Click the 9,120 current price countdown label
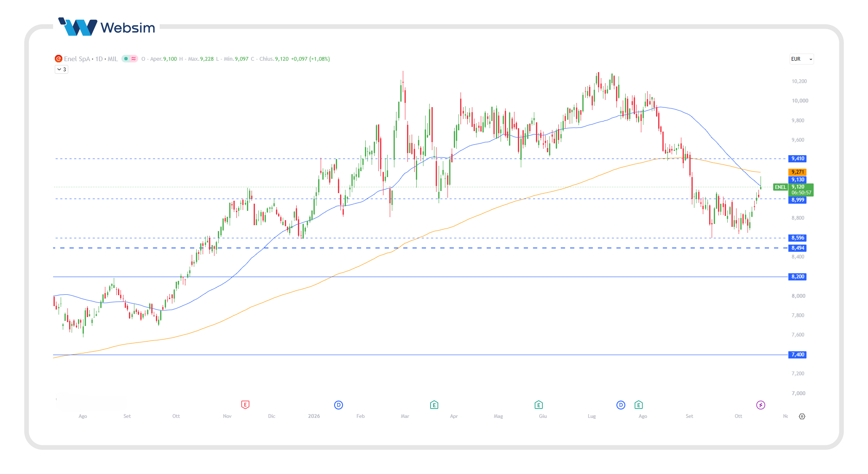Viewport: 868px width, 474px height. (801, 190)
